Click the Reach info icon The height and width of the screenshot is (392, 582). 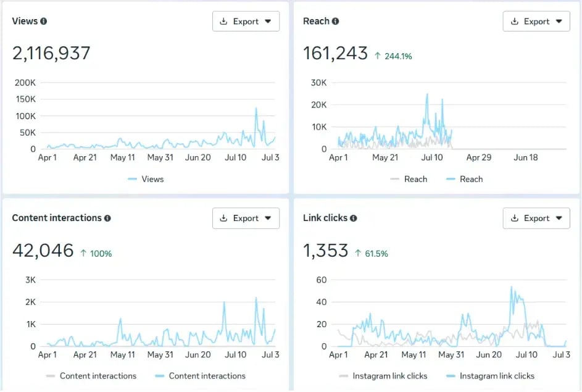[x=335, y=21]
